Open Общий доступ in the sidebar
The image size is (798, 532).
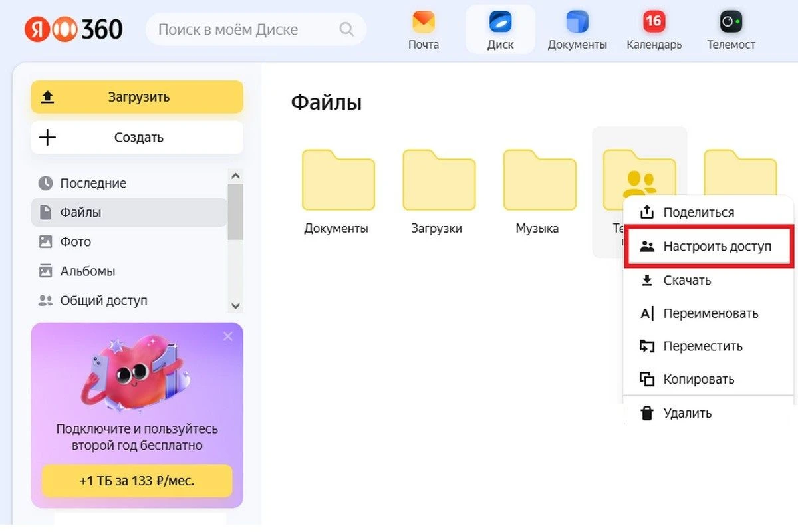coord(129,301)
